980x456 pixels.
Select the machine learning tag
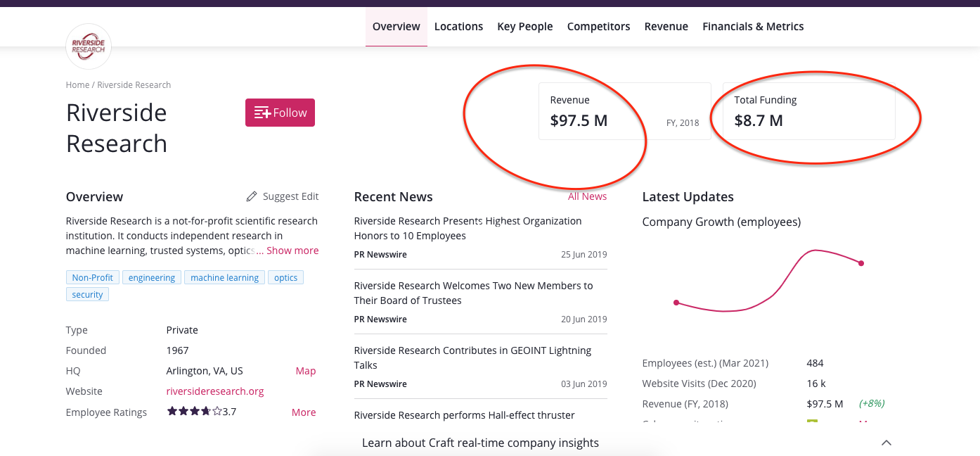tap(225, 278)
